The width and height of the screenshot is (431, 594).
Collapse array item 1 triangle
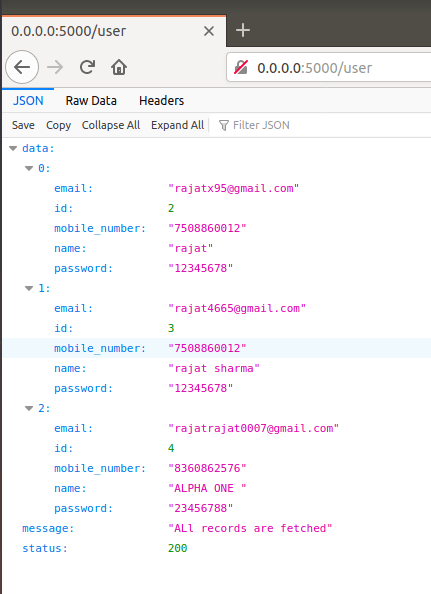click(29, 289)
